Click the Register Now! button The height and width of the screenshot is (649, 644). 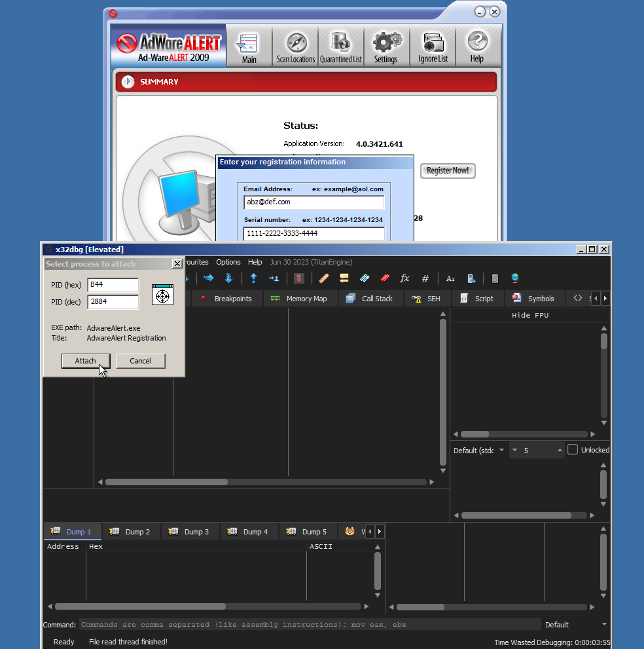(x=448, y=170)
